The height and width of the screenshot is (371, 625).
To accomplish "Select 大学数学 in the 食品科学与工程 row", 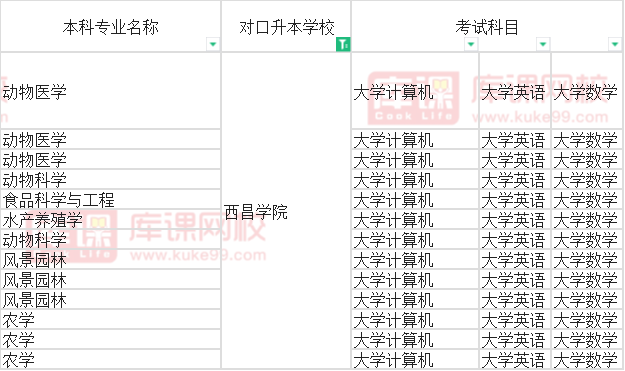I will coord(586,199).
